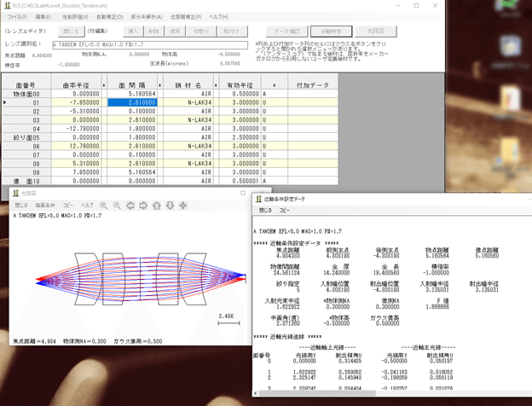Open the 部分系解析(A) menu
Screen dimensions: 532x406
point(147,17)
